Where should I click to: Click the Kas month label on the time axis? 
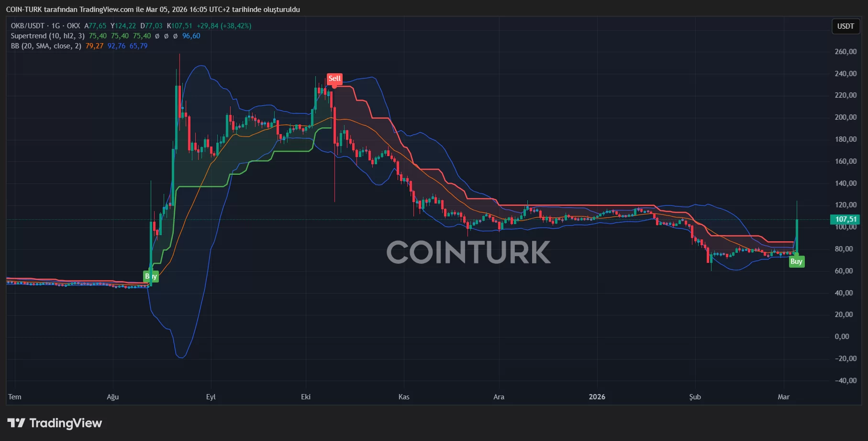[x=404, y=397]
